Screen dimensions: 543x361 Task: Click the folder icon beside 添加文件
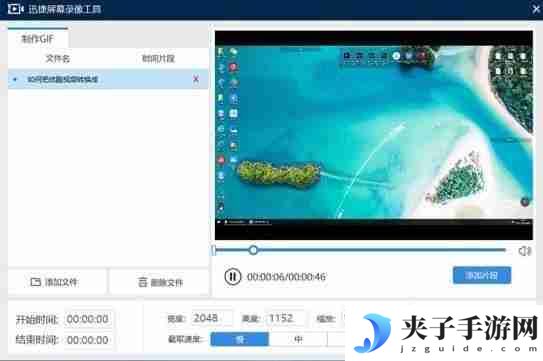point(35,282)
